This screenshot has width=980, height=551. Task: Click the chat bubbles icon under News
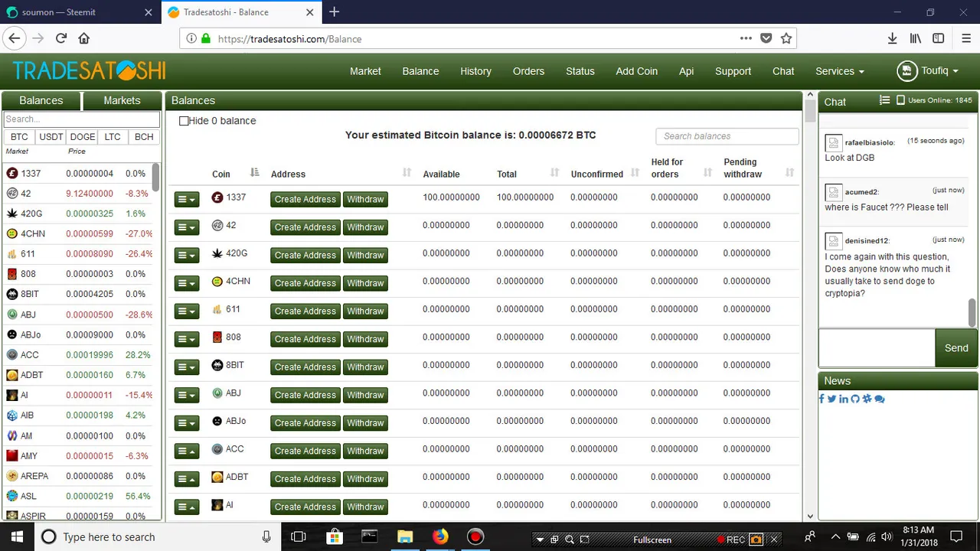[879, 399]
